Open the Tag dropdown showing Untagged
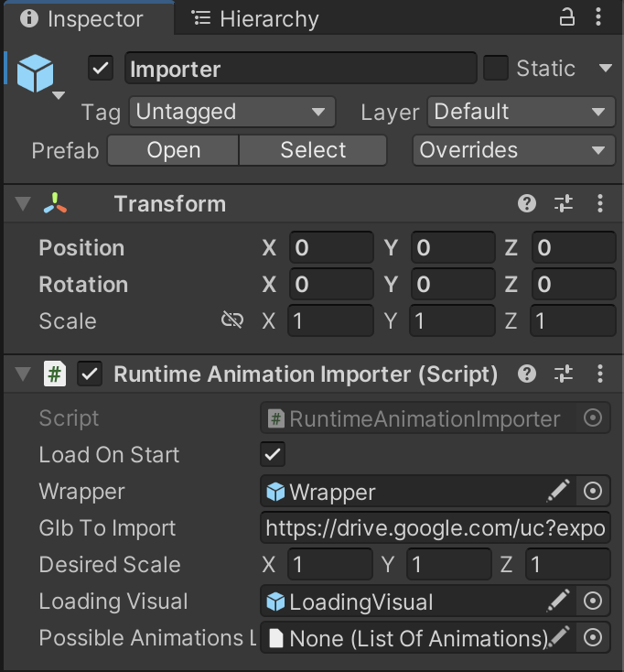Screen dimensions: 624x672 231,112
